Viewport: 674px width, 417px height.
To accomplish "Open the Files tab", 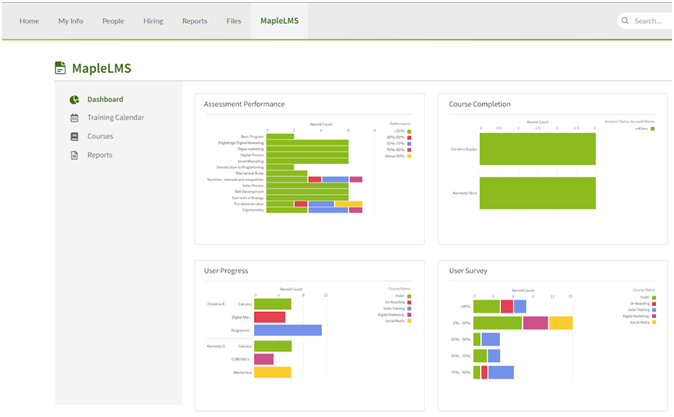I will (x=233, y=21).
